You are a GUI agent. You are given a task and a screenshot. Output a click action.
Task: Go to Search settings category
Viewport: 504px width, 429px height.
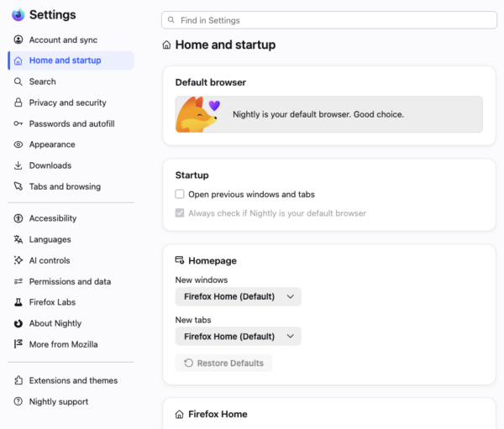point(71,81)
